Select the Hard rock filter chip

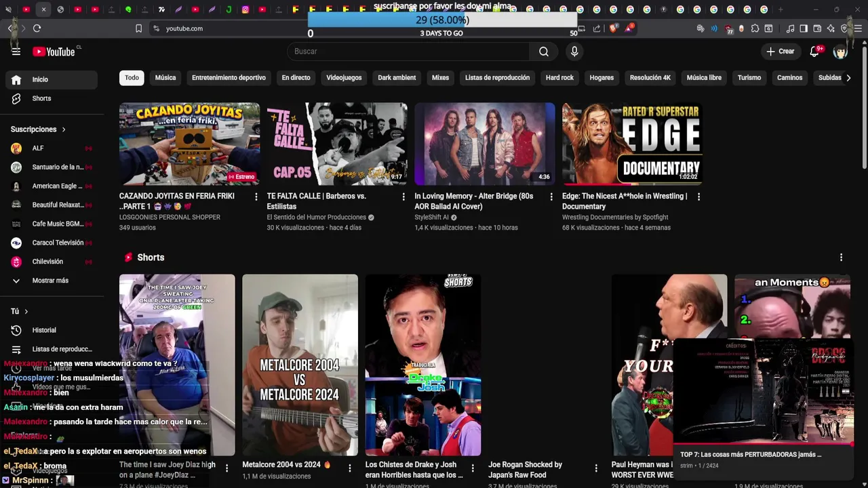[x=559, y=78]
